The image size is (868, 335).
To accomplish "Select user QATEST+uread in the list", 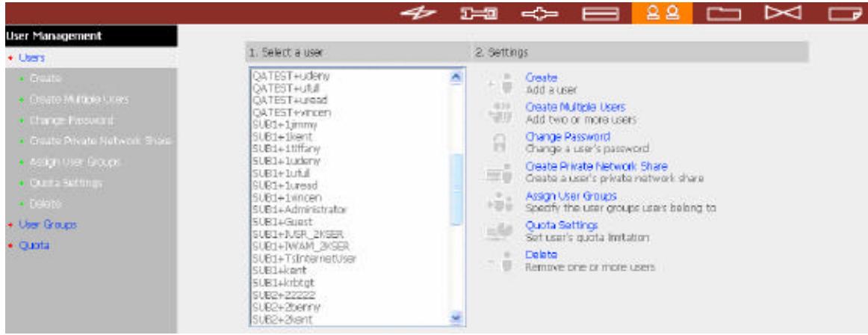I will point(290,100).
